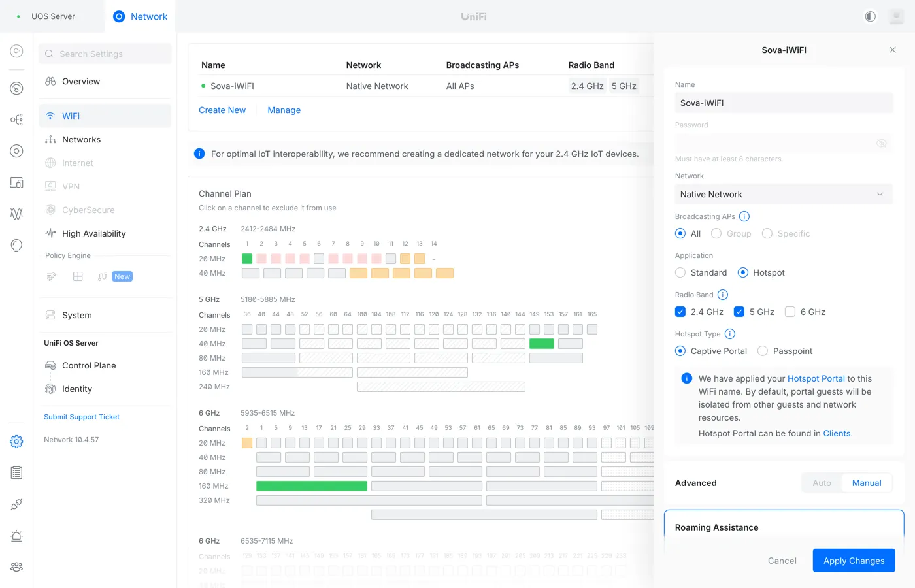Switch to the UOS Server tab
Screen dimensions: 915x588
click(x=52, y=16)
